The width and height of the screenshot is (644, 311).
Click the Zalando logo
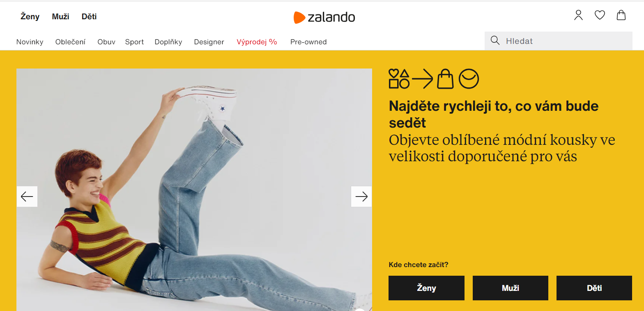click(324, 17)
